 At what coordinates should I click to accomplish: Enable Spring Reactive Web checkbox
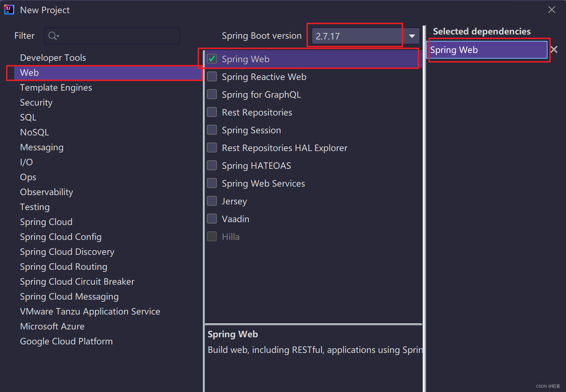[212, 76]
